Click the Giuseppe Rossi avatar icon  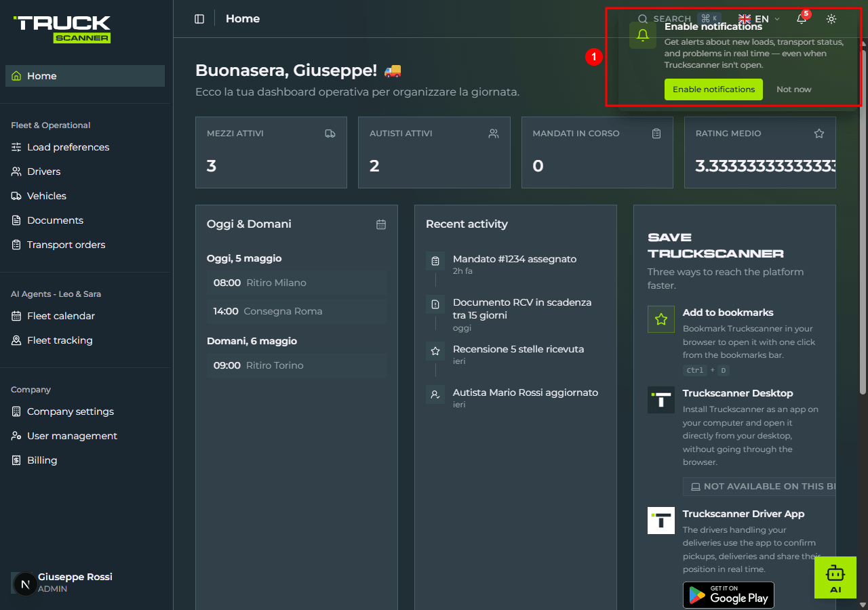click(x=25, y=584)
